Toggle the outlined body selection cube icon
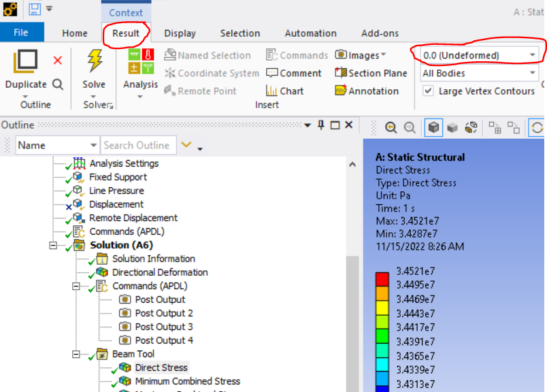Screen dimensions: 547x392 tap(433, 127)
